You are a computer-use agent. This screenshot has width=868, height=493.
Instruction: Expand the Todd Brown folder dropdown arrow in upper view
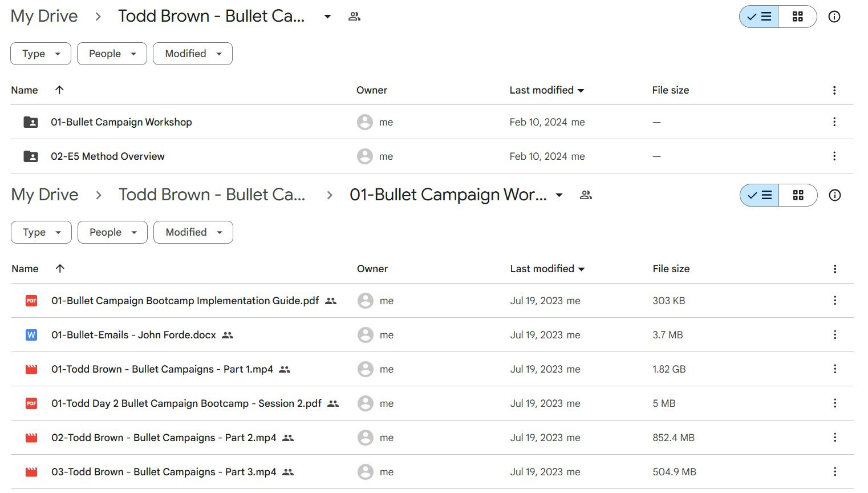(327, 17)
